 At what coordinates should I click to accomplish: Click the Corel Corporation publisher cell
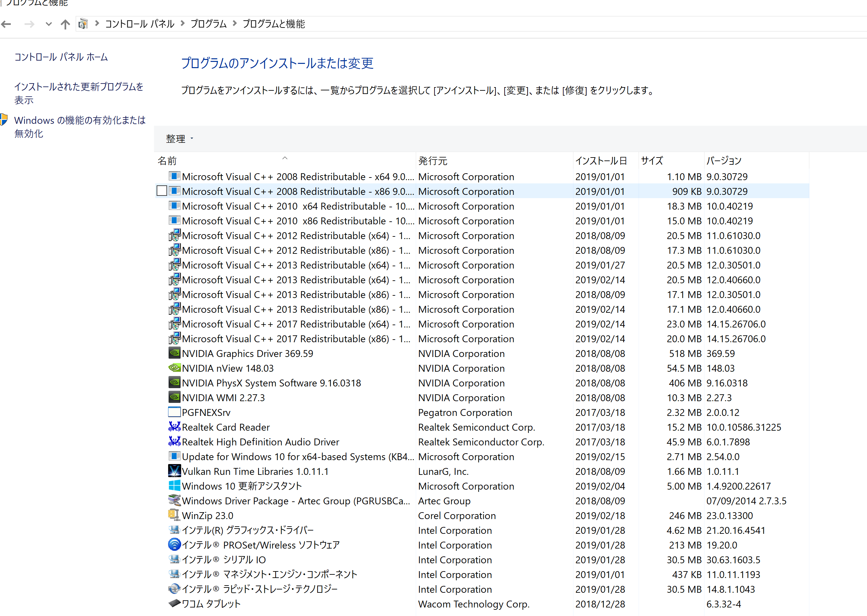click(x=457, y=515)
